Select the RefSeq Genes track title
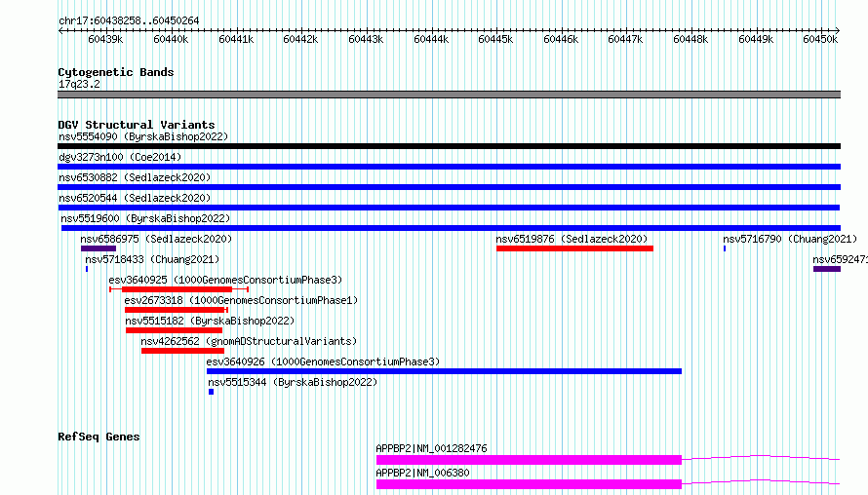Viewport: 868px width, 495px height. [x=99, y=437]
